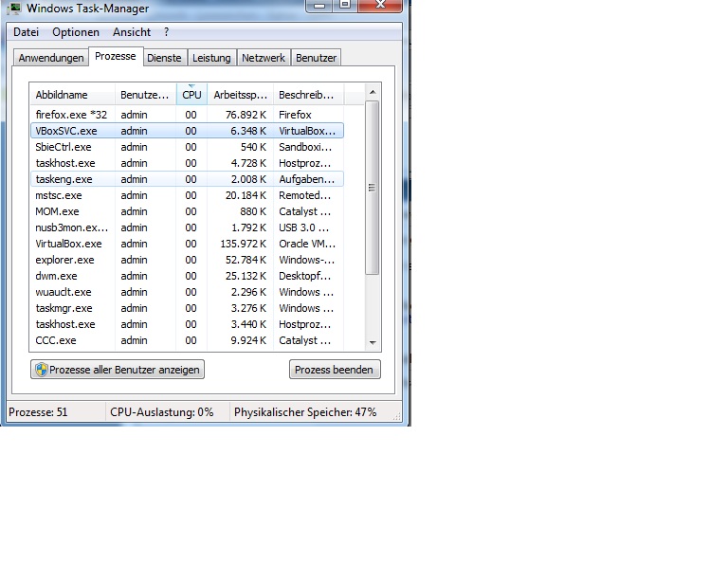
Task: Open the Datei menu
Action: [x=26, y=32]
